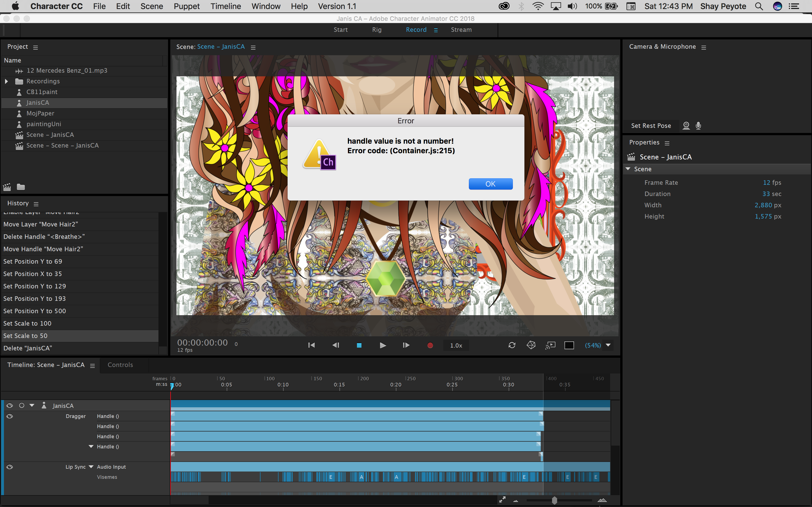Click the stop button in transport controls
This screenshot has width=812, height=507.
pyautogui.click(x=359, y=345)
